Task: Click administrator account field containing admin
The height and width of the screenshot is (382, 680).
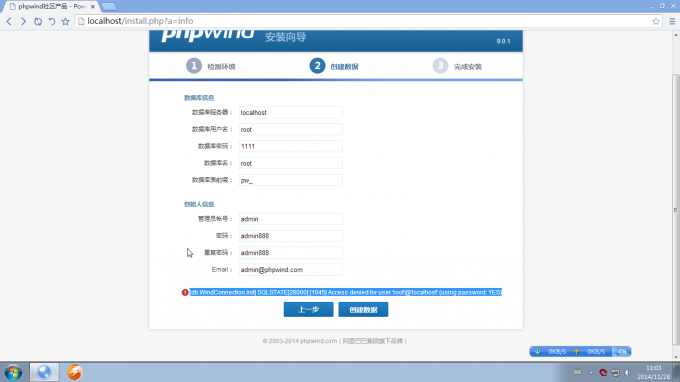Action: click(291, 219)
